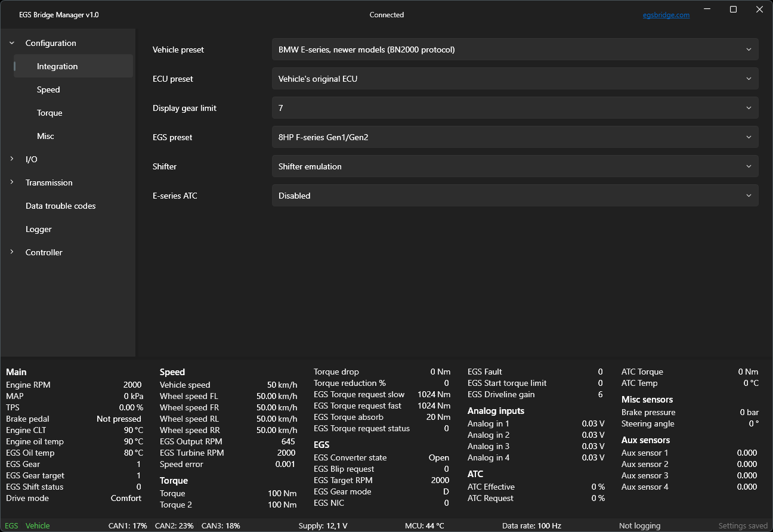The width and height of the screenshot is (773, 532).
Task: Open the ECU preset dropdown
Action: click(x=515, y=79)
